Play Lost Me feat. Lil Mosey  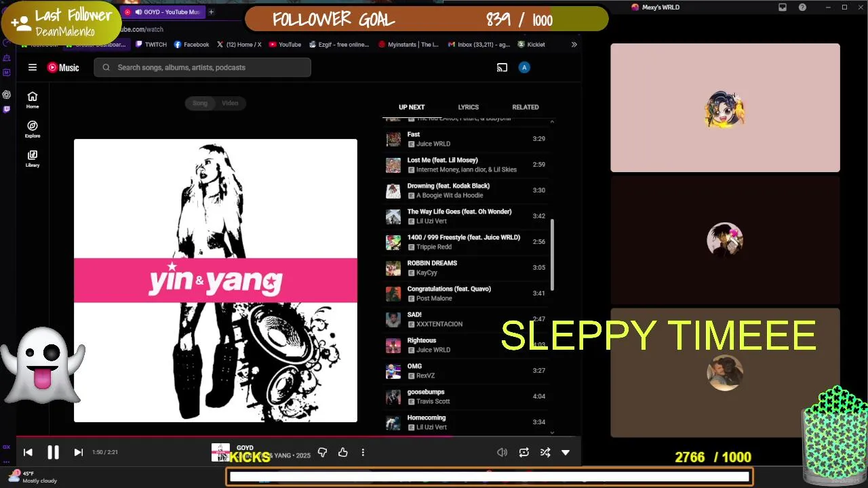point(467,165)
